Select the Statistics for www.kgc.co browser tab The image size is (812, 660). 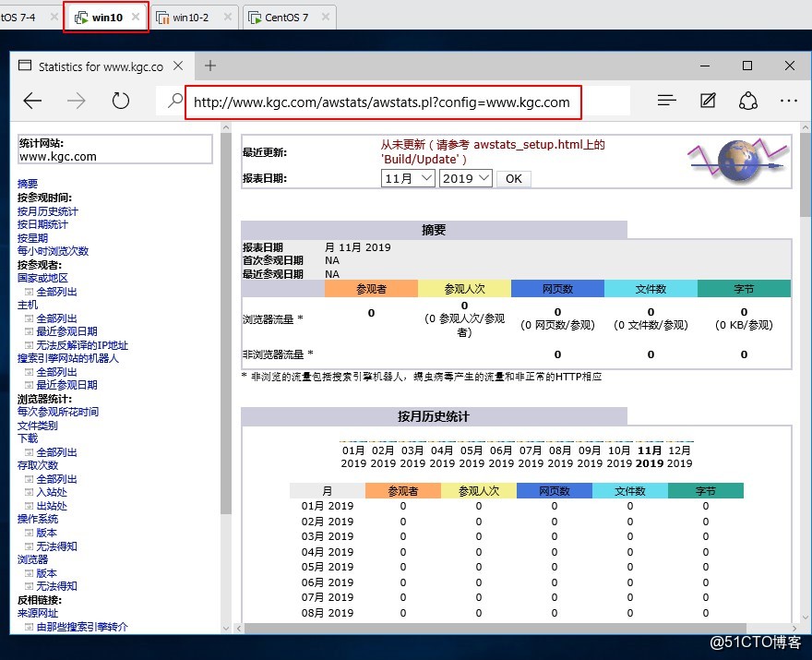tap(101, 66)
